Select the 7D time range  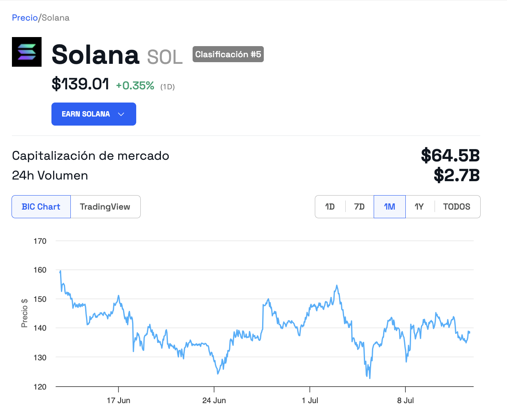coord(359,207)
